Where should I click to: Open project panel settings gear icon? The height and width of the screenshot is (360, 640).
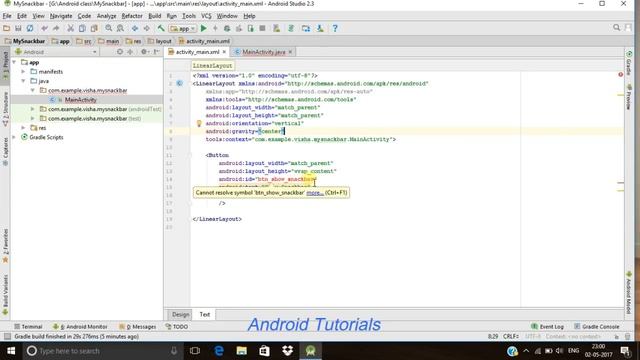144,52
